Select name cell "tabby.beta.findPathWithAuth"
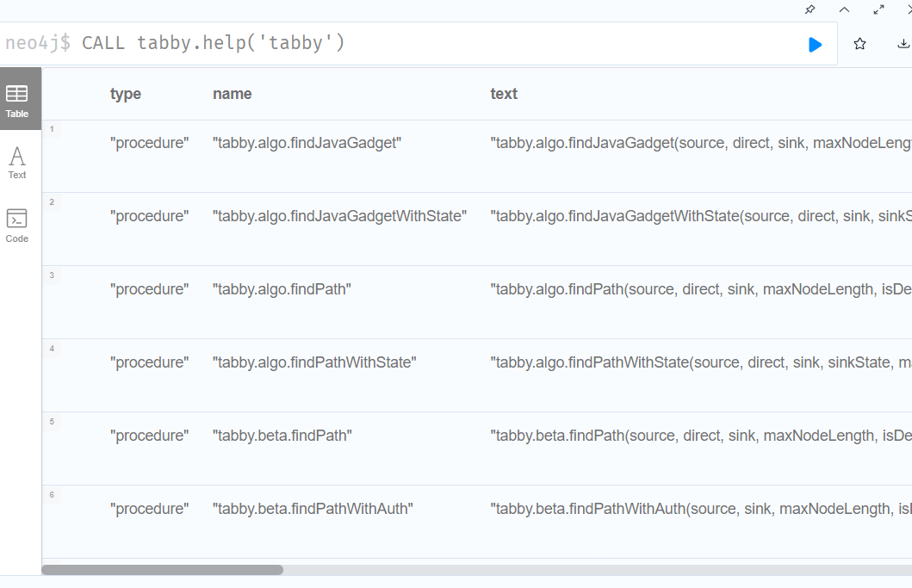This screenshot has height=588, width=912. pos(313,510)
